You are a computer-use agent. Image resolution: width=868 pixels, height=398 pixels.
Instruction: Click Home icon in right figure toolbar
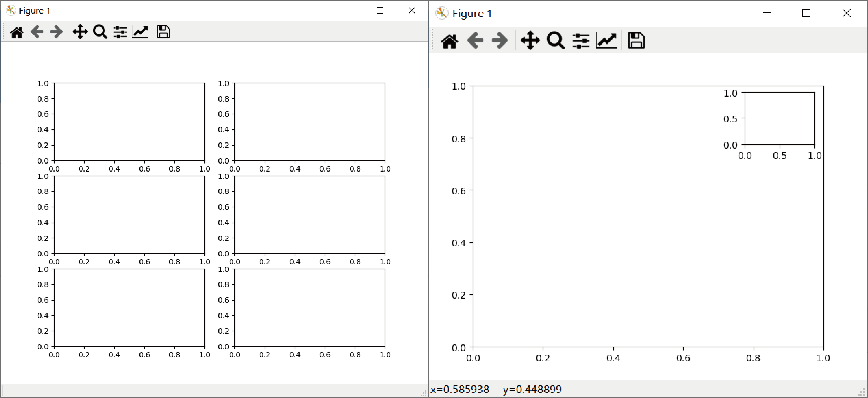[449, 41]
